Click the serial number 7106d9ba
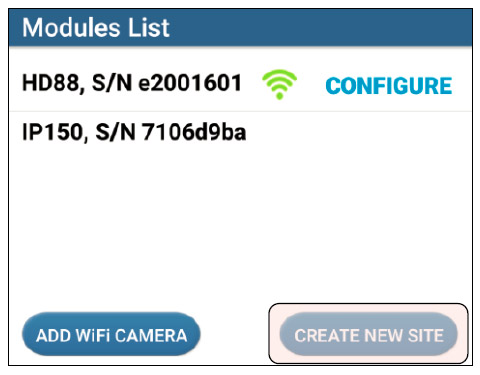The image size is (480, 375). (194, 132)
